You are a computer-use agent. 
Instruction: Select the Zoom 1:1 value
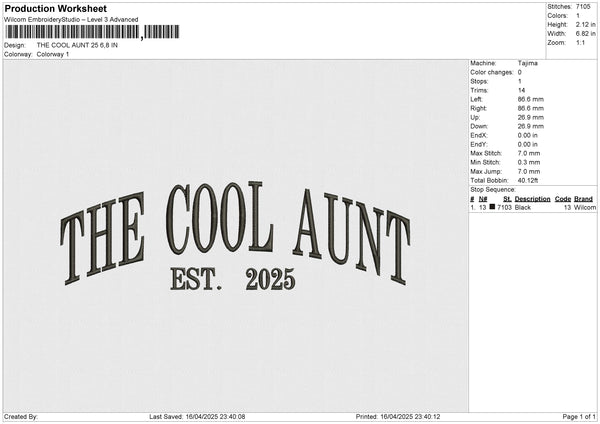[x=580, y=42]
